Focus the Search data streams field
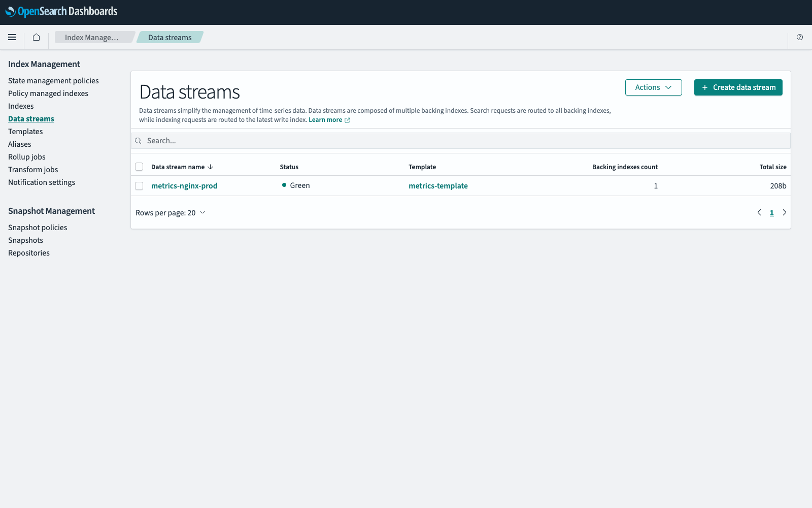The width and height of the screenshot is (812, 508). click(461, 141)
